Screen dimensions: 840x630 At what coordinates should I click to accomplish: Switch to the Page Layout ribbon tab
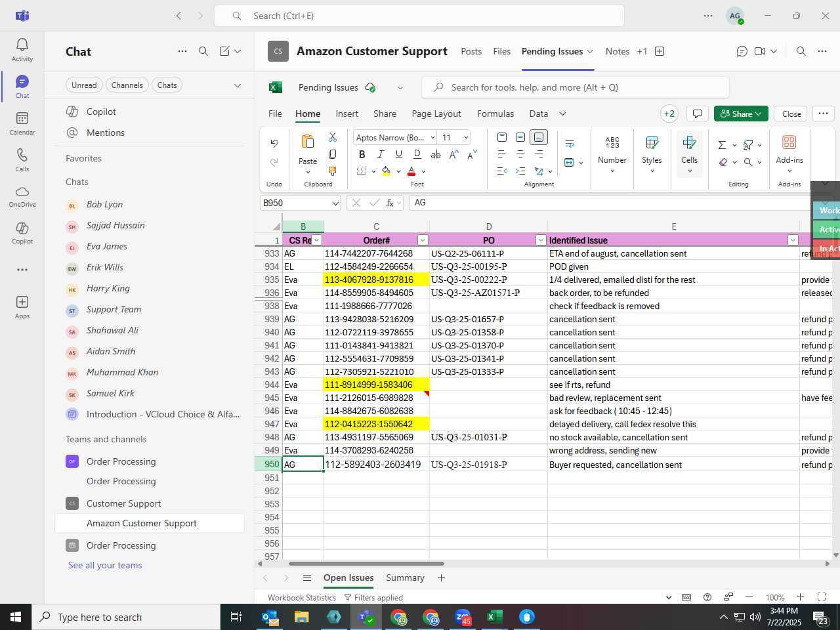pyautogui.click(x=436, y=114)
